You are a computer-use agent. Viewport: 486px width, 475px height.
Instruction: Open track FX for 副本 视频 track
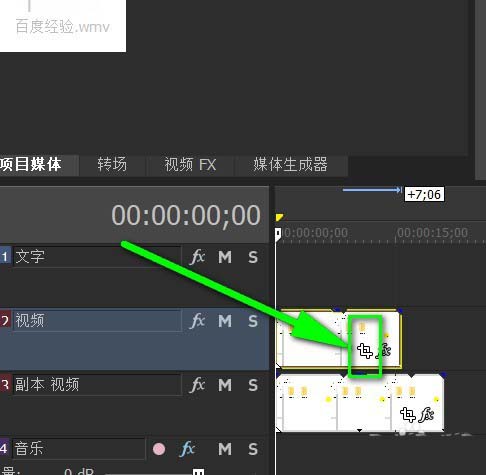coord(198,385)
